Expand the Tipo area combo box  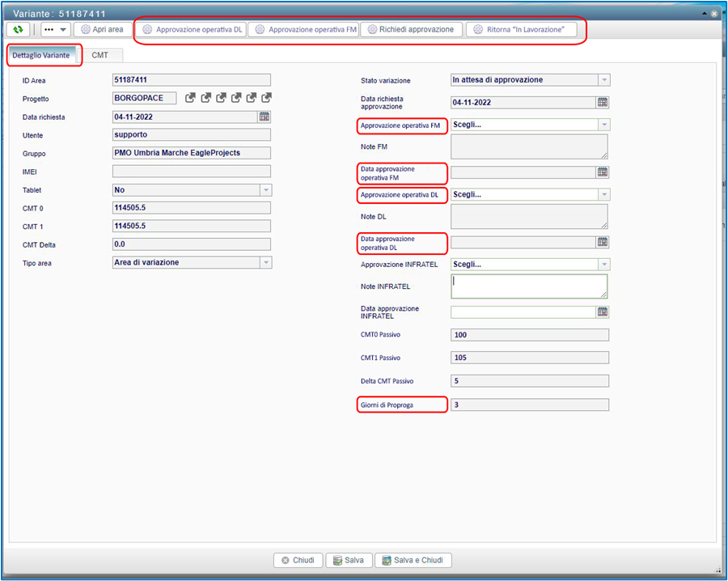pyautogui.click(x=265, y=262)
